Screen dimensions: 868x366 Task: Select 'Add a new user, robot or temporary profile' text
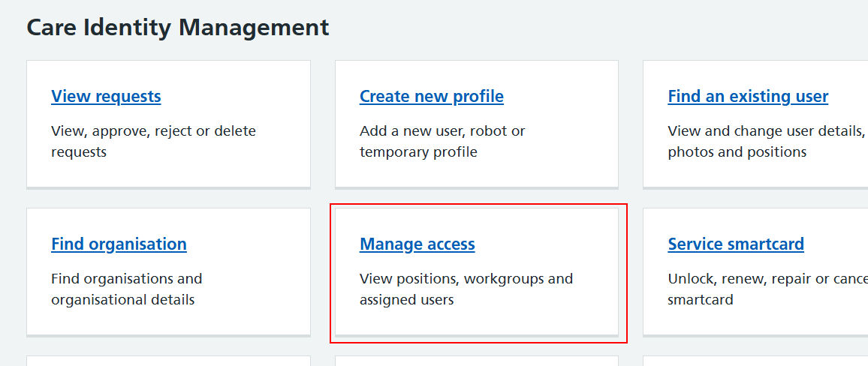tap(442, 142)
